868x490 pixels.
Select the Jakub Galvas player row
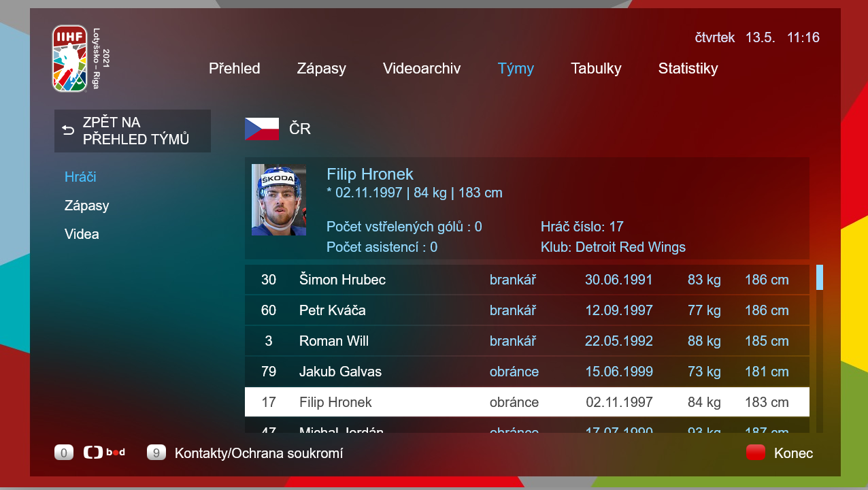pos(527,372)
